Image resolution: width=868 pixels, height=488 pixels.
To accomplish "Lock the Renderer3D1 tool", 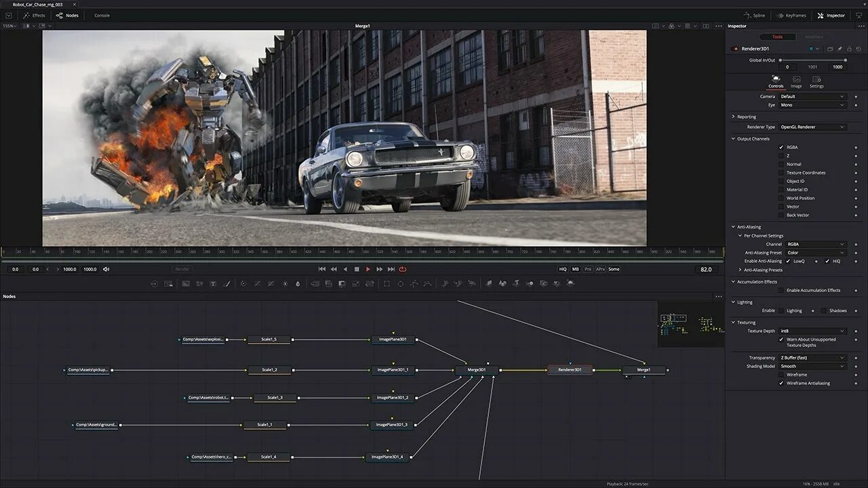I will [x=848, y=49].
